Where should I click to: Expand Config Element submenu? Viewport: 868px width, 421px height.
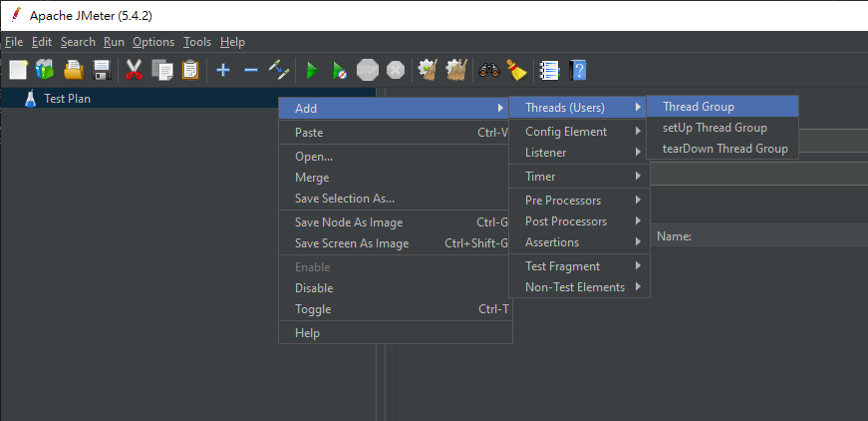pos(578,132)
